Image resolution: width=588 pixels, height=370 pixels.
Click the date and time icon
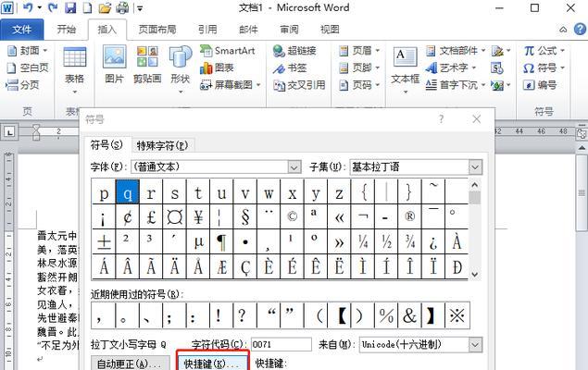(497, 68)
